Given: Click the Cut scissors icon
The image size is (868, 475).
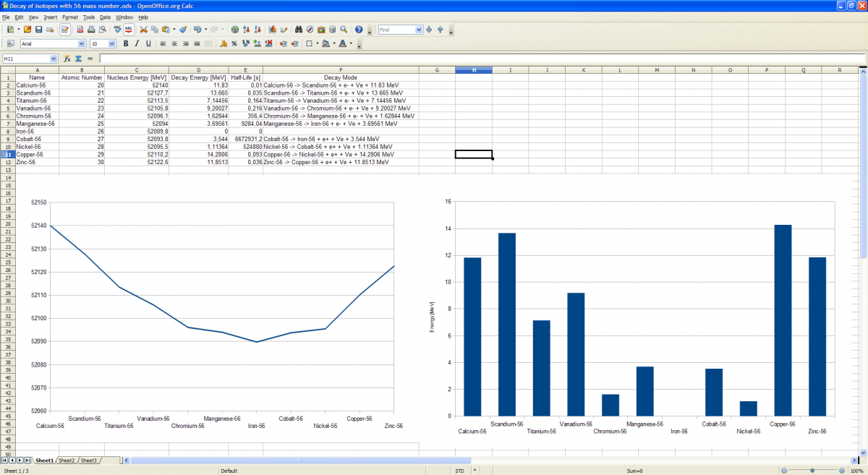Looking at the screenshot, I should (143, 30).
